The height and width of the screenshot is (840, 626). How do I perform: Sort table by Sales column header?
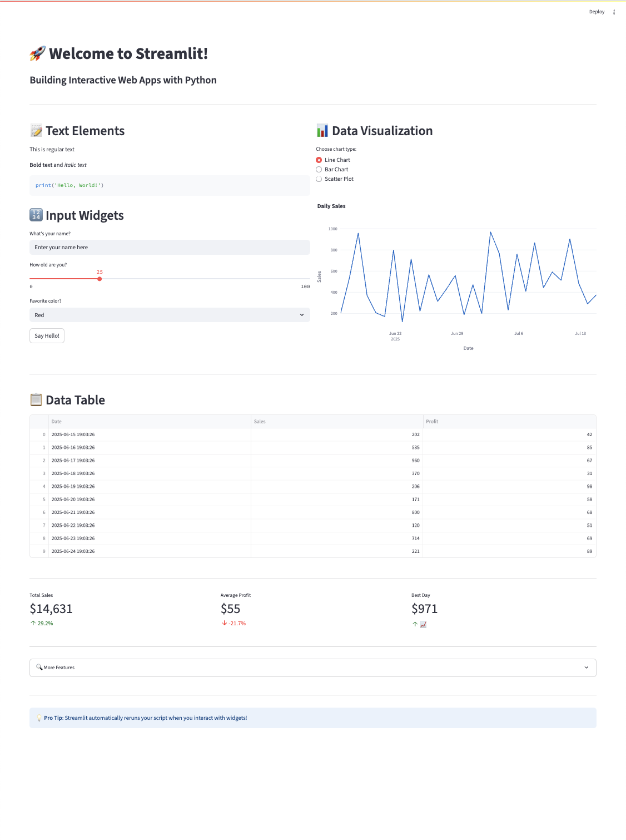click(x=337, y=422)
